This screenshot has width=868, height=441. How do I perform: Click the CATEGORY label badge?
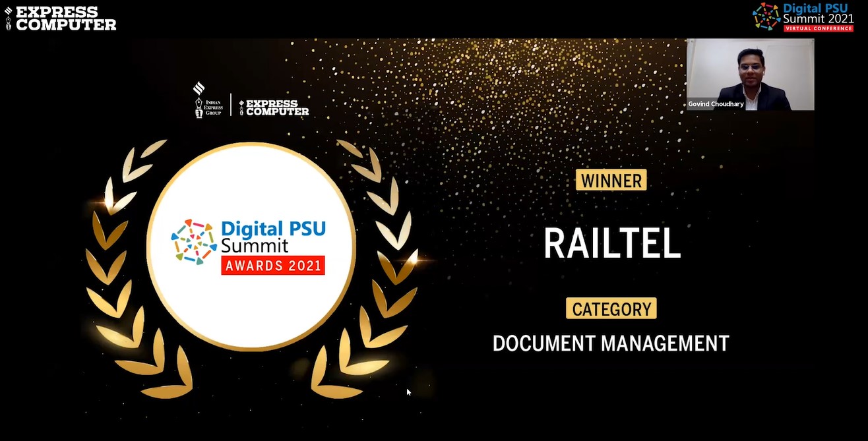point(611,308)
